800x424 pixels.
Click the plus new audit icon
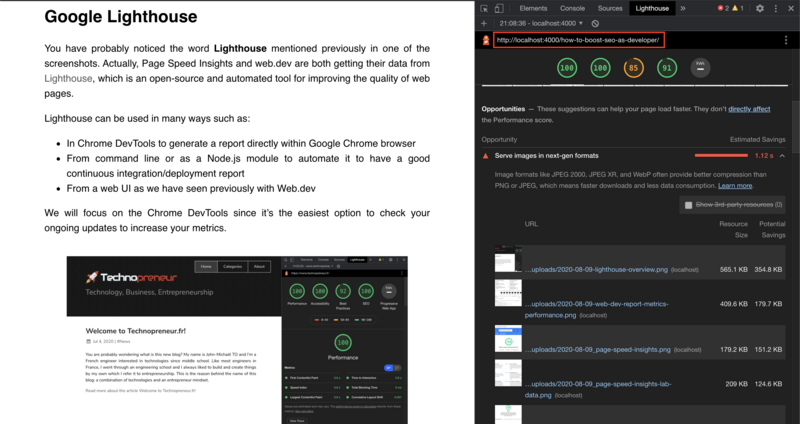tap(484, 23)
